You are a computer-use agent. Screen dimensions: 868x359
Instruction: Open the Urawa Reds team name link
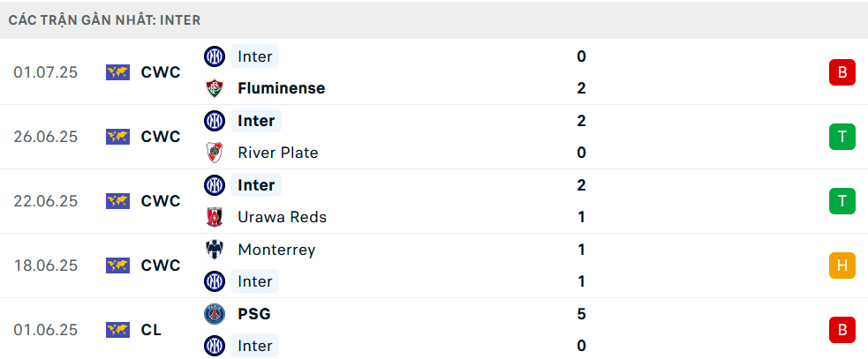[x=282, y=217]
